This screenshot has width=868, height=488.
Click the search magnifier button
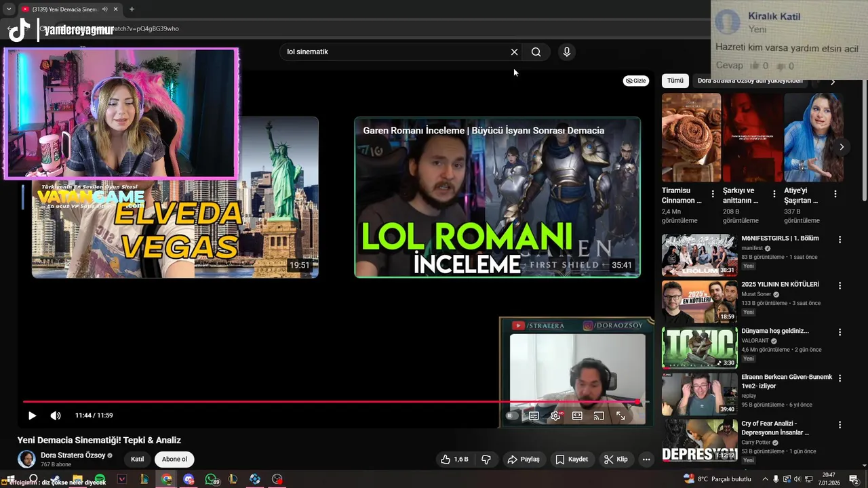[536, 52]
